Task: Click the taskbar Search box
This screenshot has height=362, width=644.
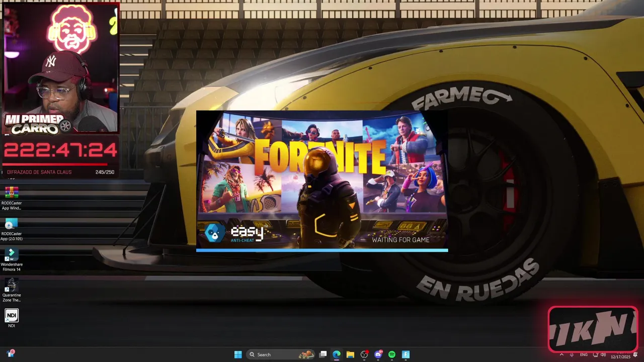Action: point(281,354)
